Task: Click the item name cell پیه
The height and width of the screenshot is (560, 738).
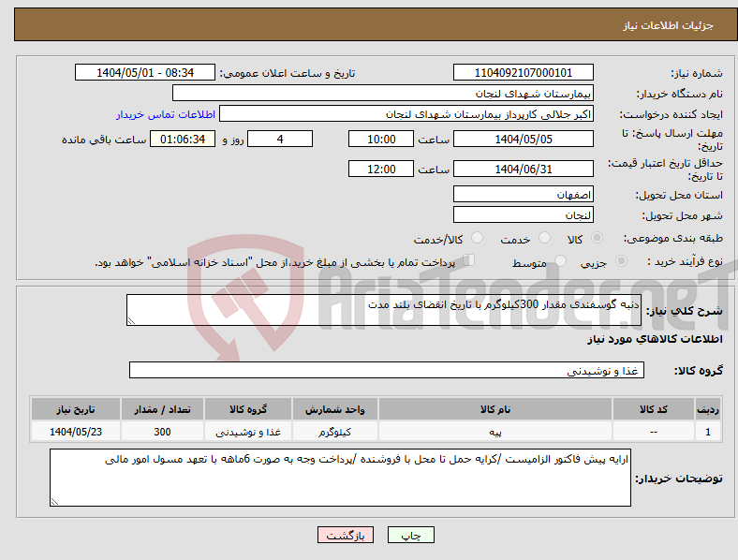Action: point(495,432)
